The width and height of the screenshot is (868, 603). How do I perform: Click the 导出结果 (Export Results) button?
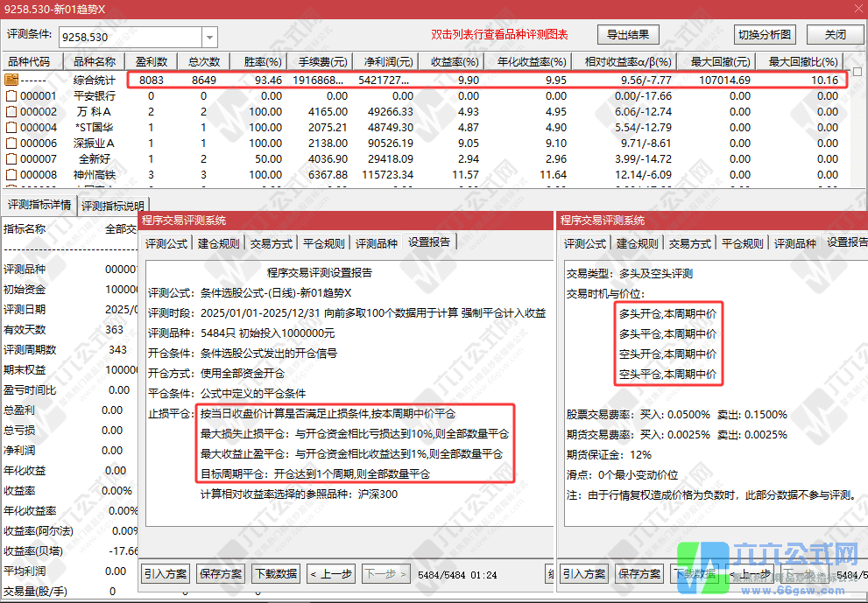[x=628, y=34]
